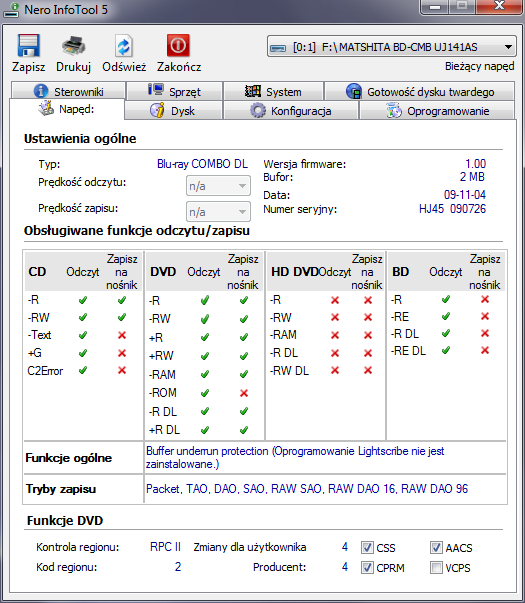The width and height of the screenshot is (525, 603).
Task: Click the Sprzęt tab computer icon
Action: [x=156, y=91]
